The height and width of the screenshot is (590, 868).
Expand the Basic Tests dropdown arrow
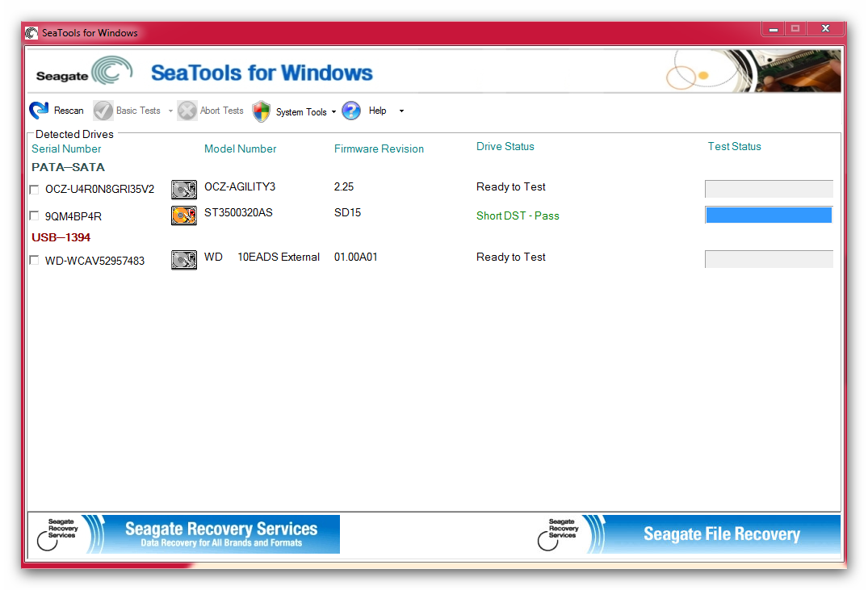[x=170, y=111]
